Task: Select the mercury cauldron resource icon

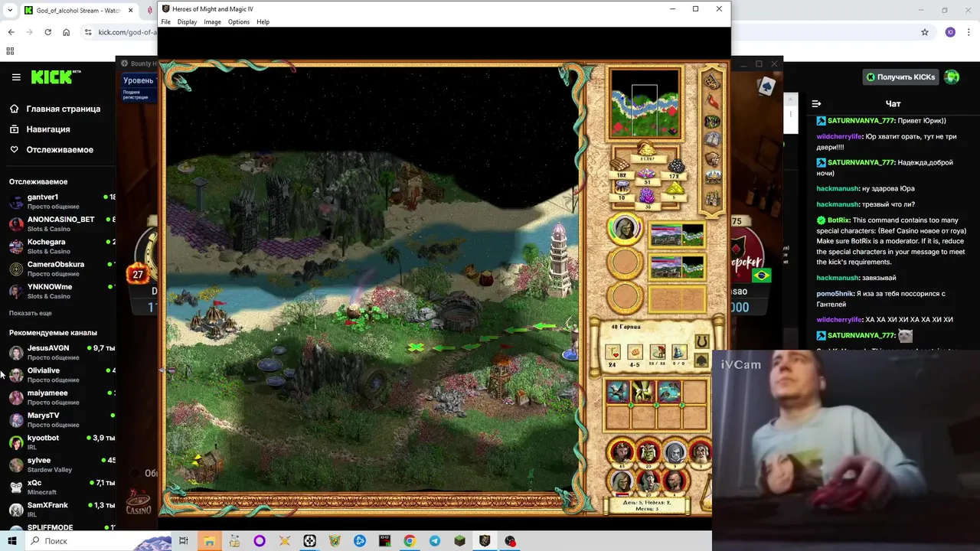Action: (x=621, y=187)
